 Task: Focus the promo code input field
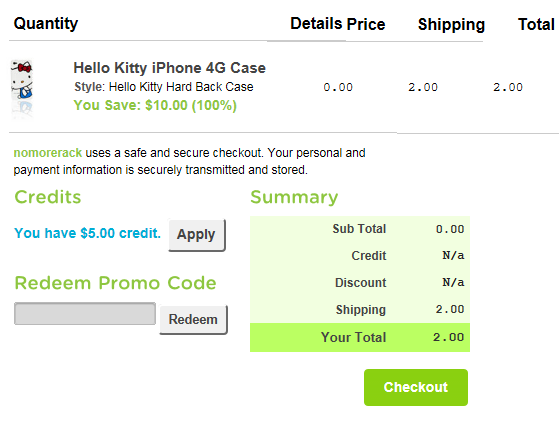tap(85, 313)
